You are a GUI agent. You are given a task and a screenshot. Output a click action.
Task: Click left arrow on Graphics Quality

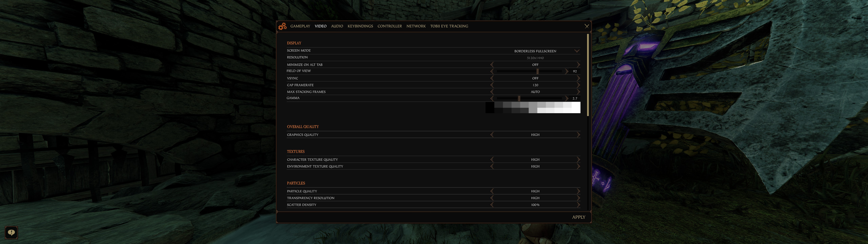(x=492, y=135)
